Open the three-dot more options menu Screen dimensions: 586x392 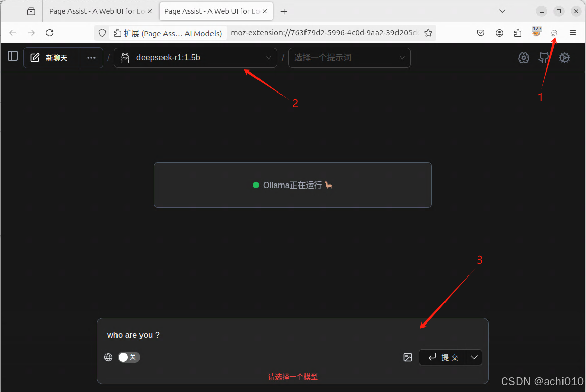pyautogui.click(x=91, y=58)
